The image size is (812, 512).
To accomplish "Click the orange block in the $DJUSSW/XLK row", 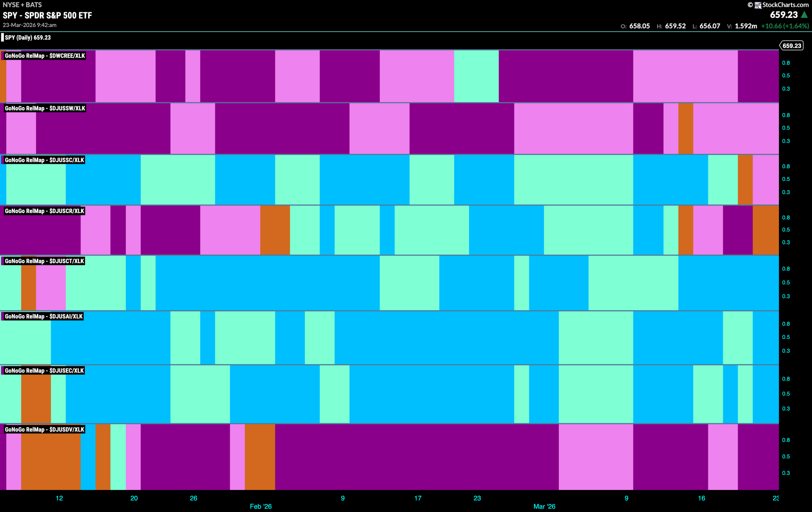I will [685, 128].
